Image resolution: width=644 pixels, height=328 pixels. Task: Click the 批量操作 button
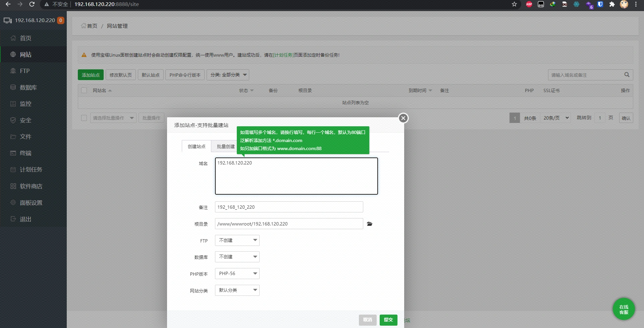coord(151,118)
